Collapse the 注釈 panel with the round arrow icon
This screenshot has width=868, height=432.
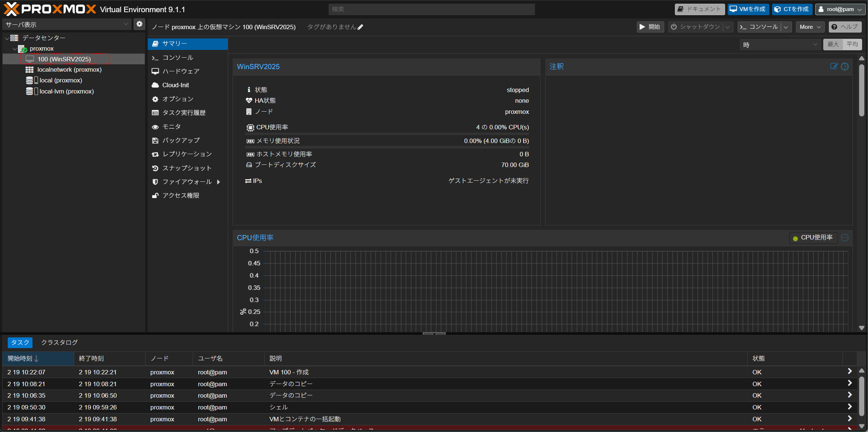click(845, 67)
